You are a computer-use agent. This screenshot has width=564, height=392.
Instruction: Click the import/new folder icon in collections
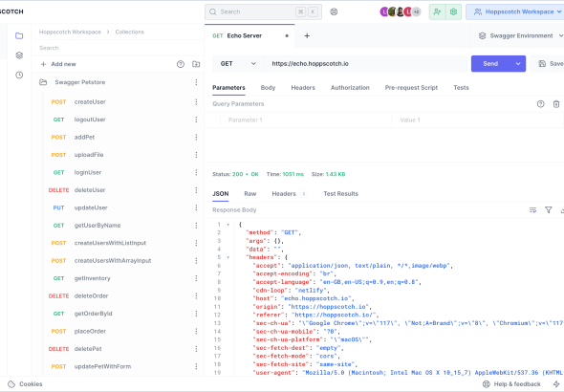(x=196, y=64)
